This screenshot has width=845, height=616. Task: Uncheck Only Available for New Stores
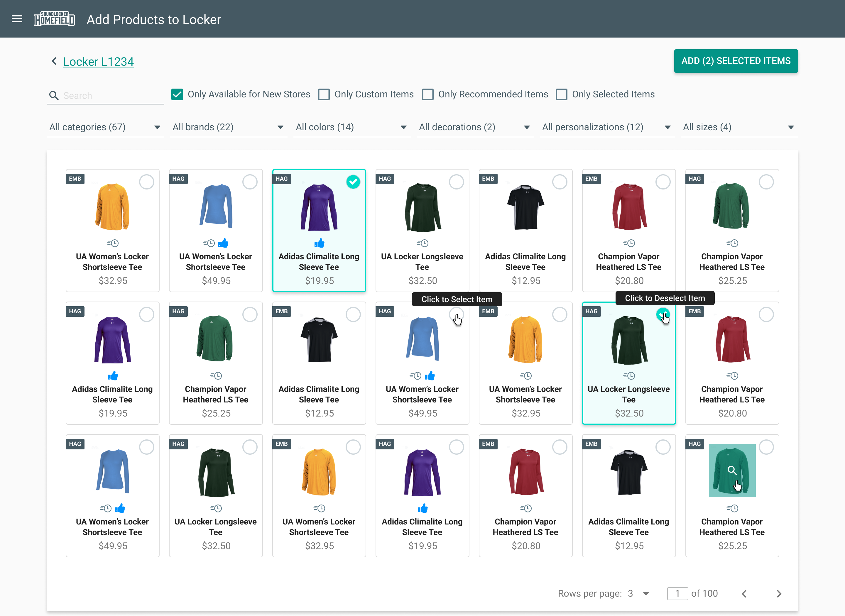pyautogui.click(x=177, y=94)
